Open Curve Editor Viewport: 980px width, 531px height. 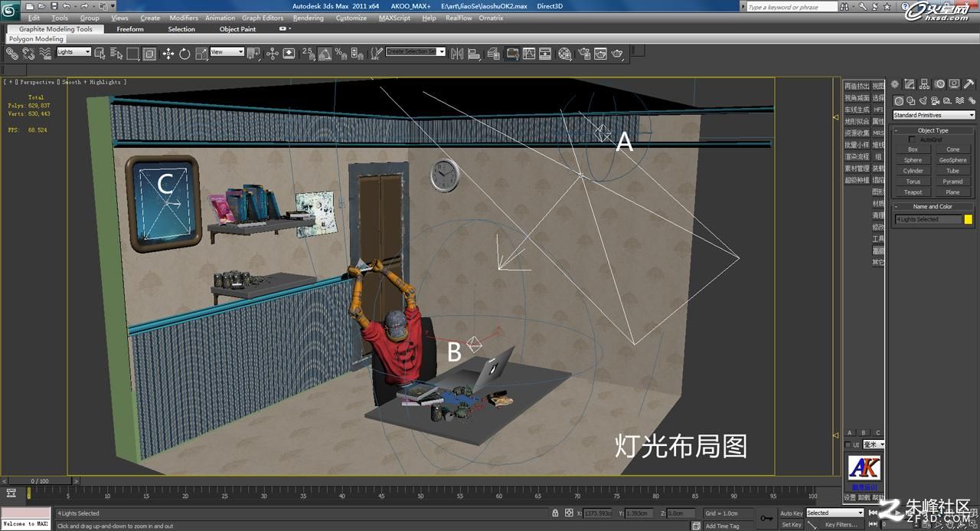[x=529, y=54]
